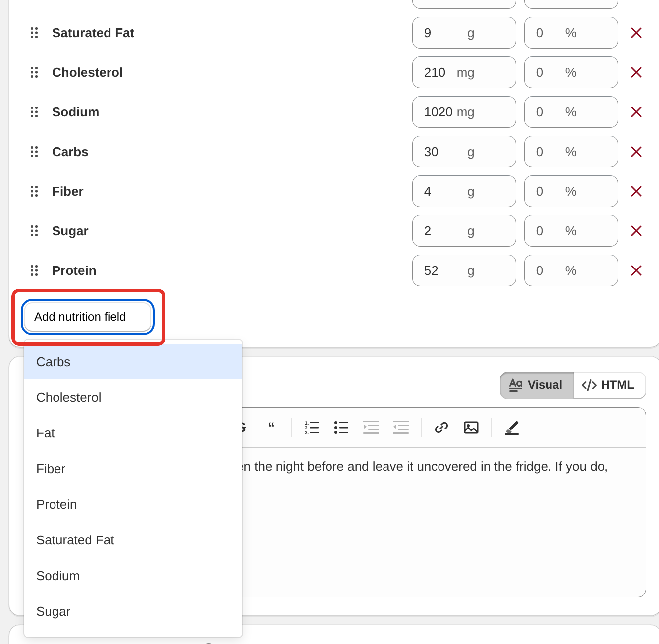Open the Add nutrition field dropdown
The width and height of the screenshot is (659, 644).
[88, 317]
